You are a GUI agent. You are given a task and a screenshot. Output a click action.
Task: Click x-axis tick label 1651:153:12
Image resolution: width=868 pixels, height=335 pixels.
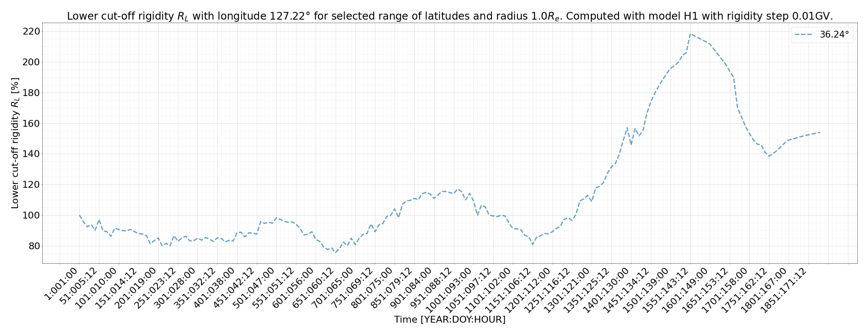pyautogui.click(x=705, y=290)
